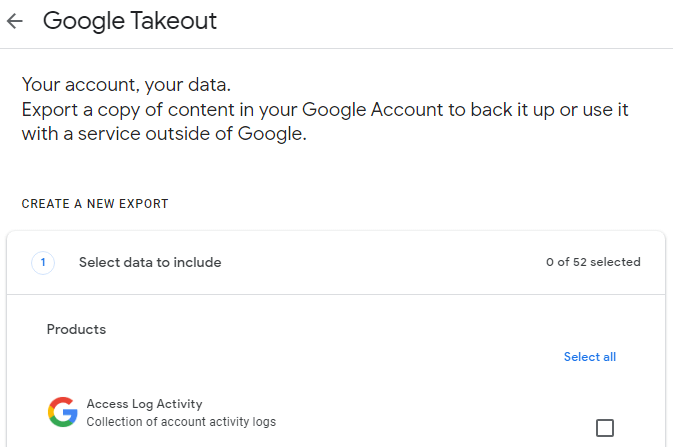Click the Products section heading

pyautogui.click(x=76, y=329)
